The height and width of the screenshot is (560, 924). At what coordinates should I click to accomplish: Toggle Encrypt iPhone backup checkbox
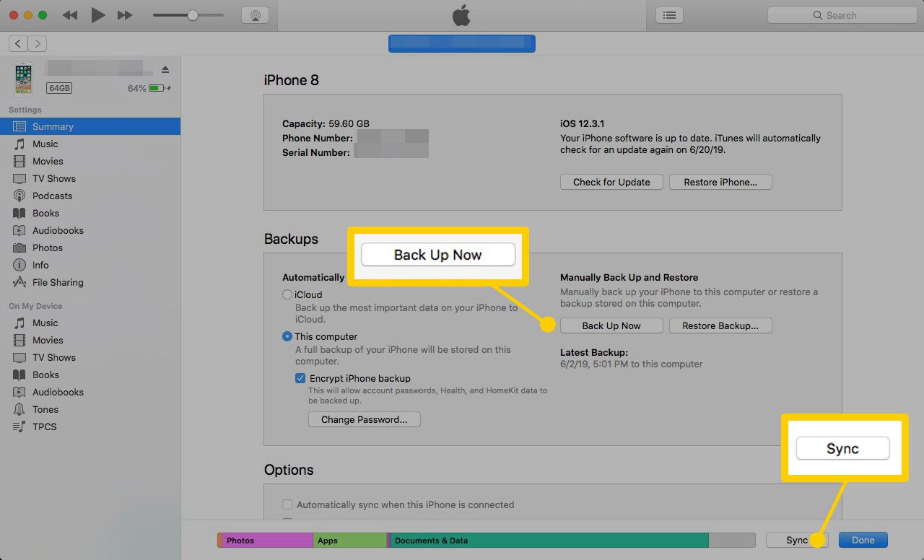(300, 378)
